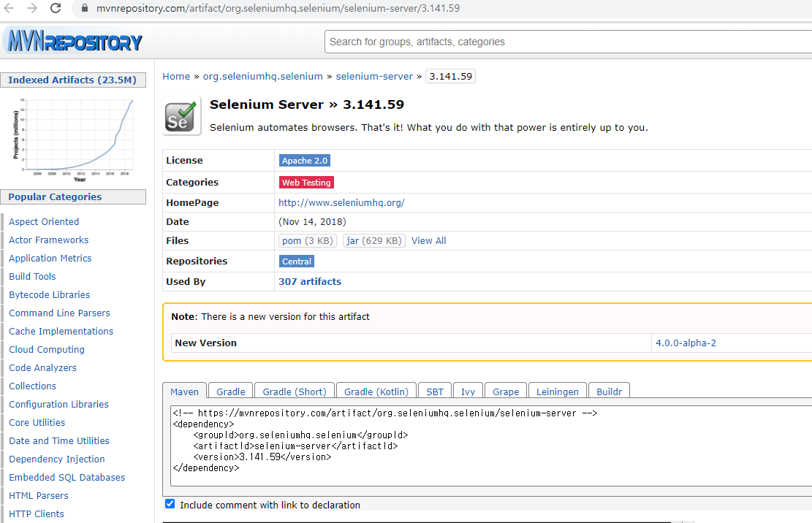This screenshot has width=812, height=523.
Task: Open Cloud Computing category
Action: click(47, 349)
